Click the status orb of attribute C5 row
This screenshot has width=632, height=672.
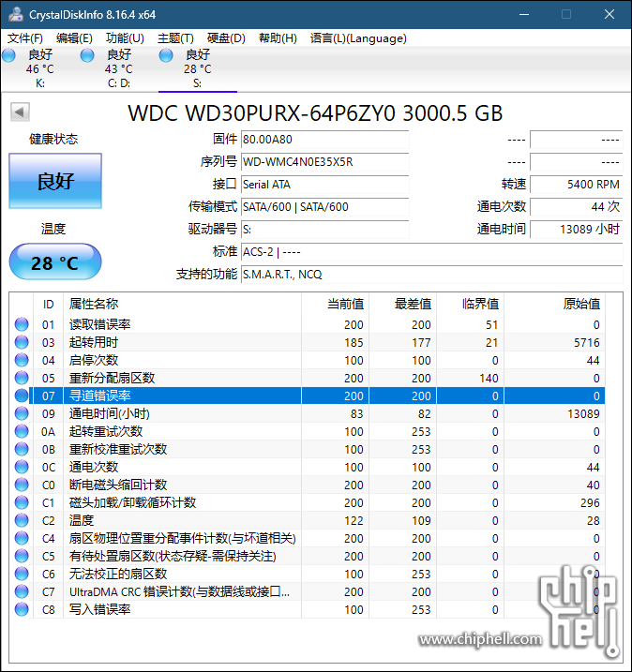coord(22,556)
